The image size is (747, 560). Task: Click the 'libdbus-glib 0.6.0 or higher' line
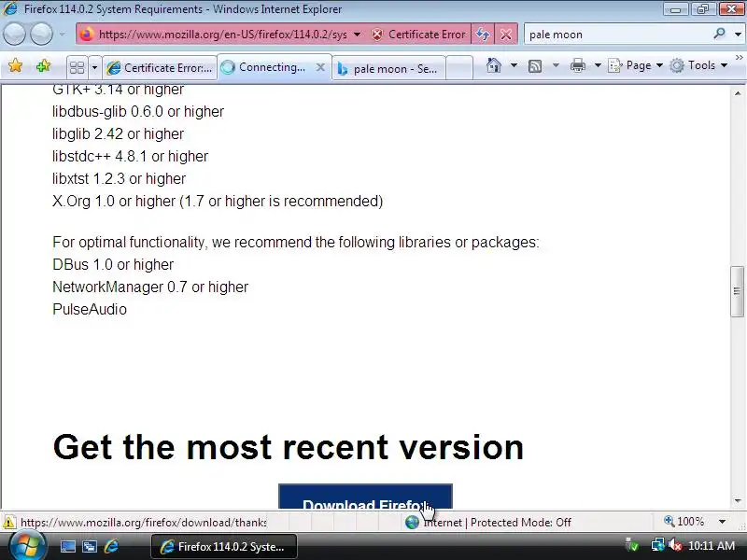[138, 112]
